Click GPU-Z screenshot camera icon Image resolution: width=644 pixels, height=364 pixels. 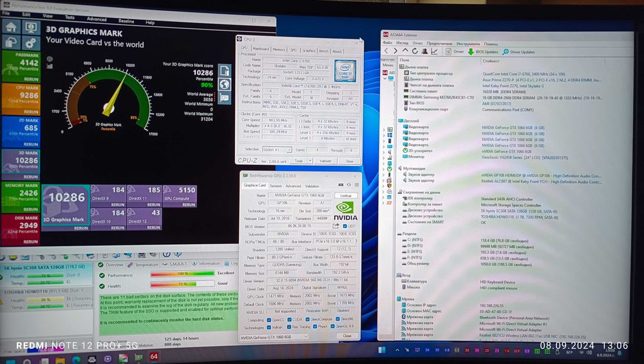341,185
